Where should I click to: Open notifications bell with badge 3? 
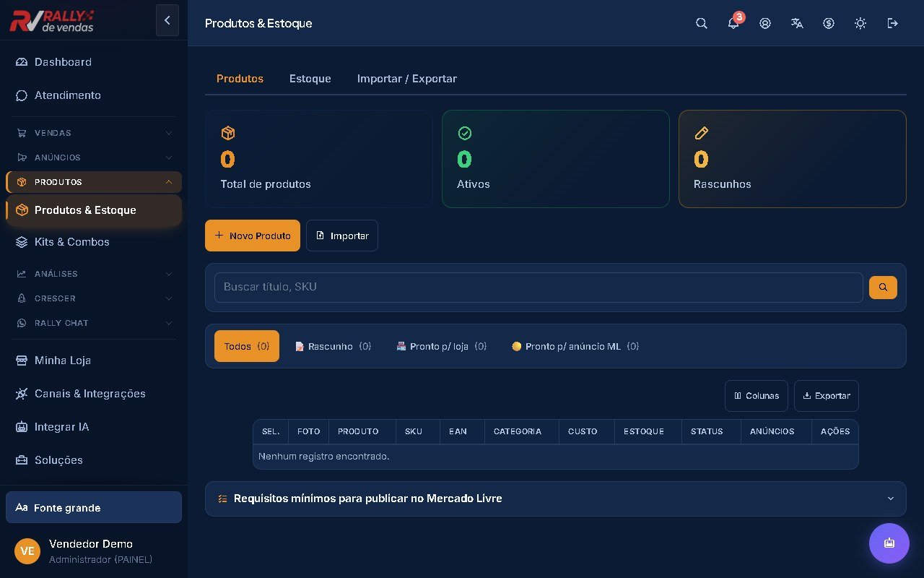[733, 23]
